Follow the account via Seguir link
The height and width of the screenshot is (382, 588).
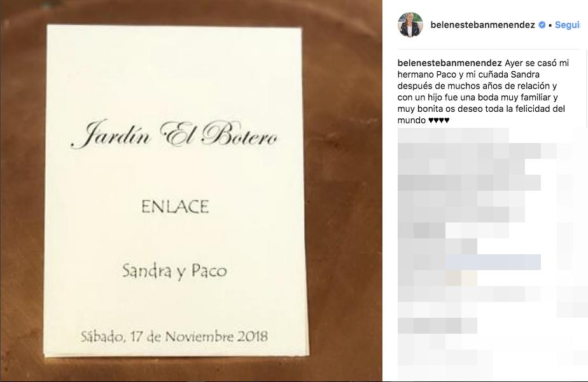tap(568, 25)
